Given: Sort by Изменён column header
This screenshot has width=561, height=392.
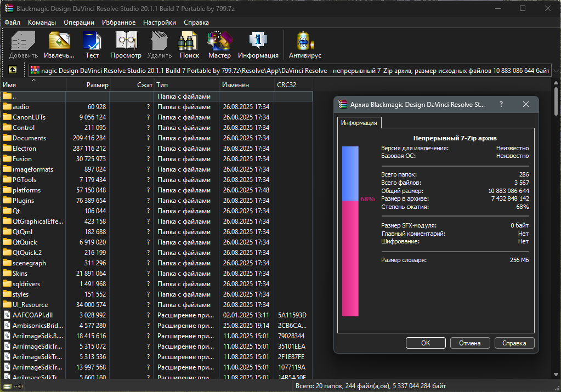Looking at the screenshot, I should [247, 85].
